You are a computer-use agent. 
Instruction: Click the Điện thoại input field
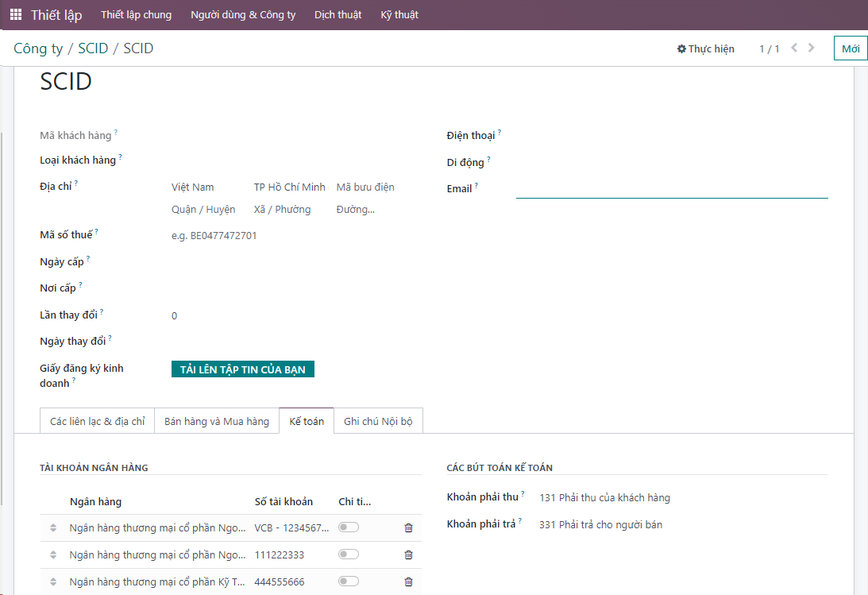[672, 136]
